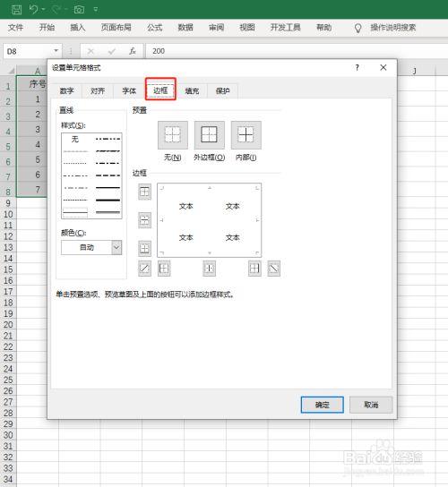Click the Save icon in quick access toolbar
448x487 pixels.
(x=16, y=9)
